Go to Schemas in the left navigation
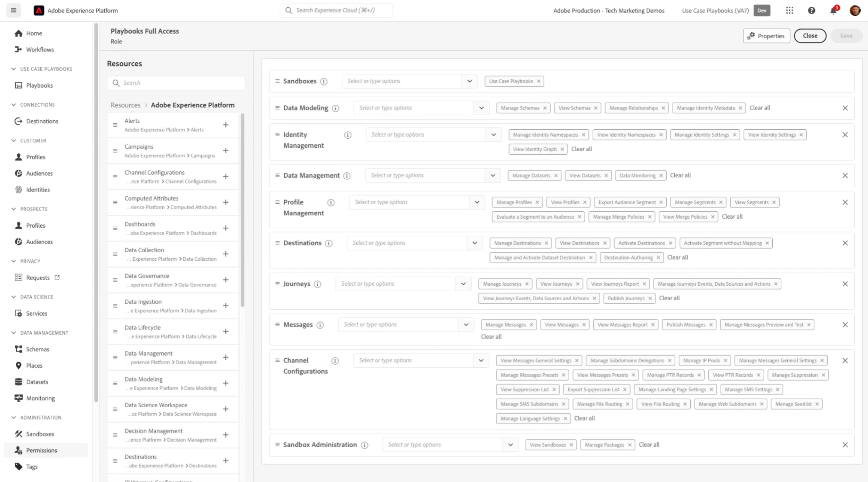Viewport: 868px width, 482px height. (37, 349)
